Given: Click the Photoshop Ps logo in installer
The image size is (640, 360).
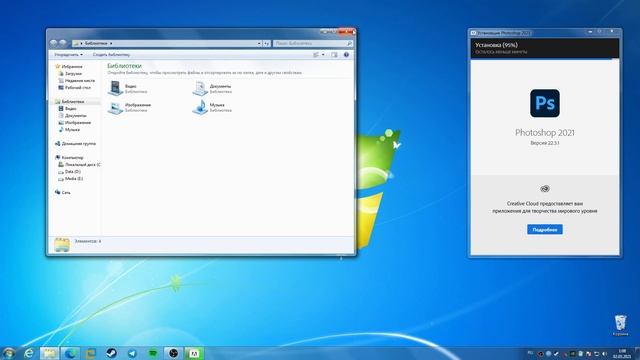Looking at the screenshot, I should pos(545,103).
